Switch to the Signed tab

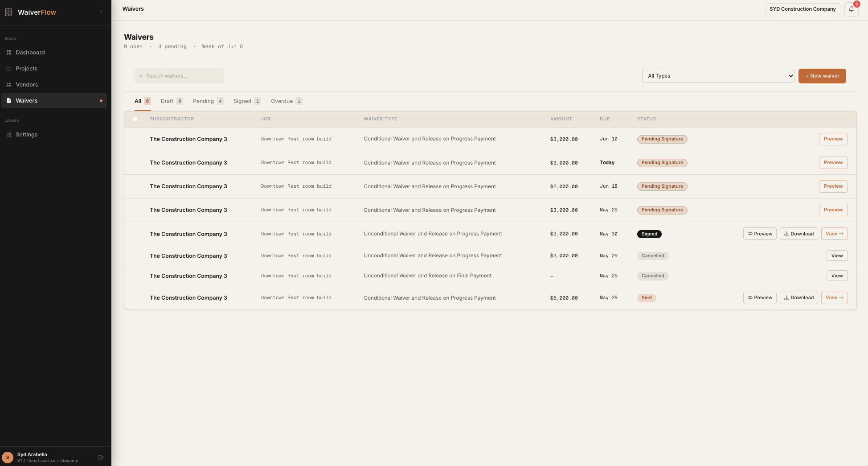point(247,101)
